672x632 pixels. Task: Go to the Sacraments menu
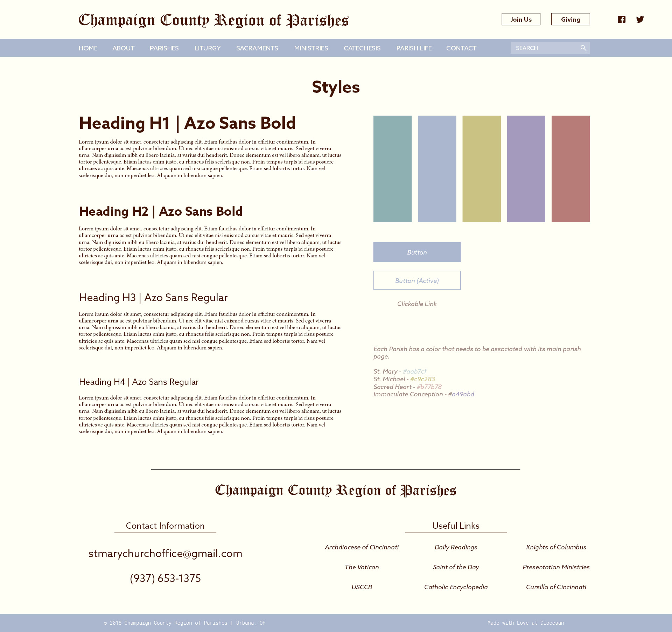tap(257, 48)
